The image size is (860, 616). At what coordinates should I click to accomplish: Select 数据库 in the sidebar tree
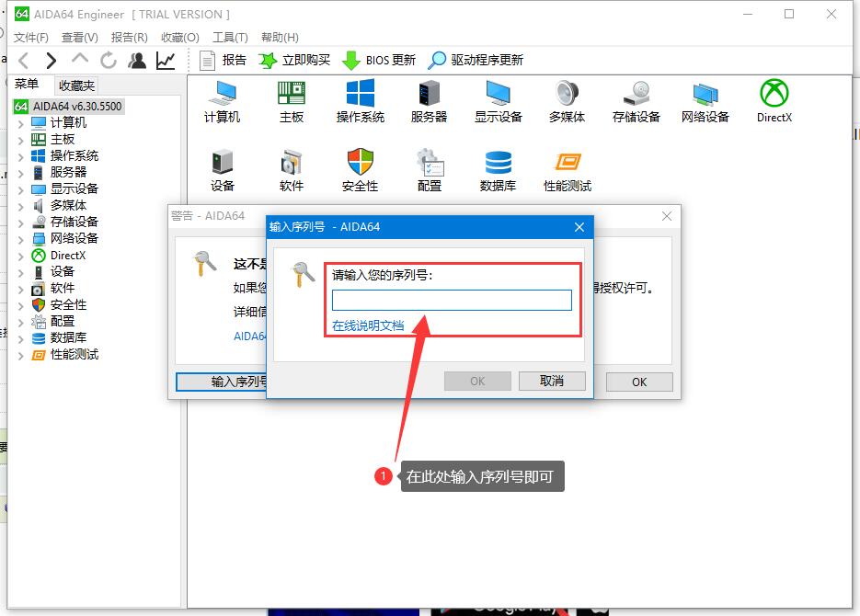60,337
